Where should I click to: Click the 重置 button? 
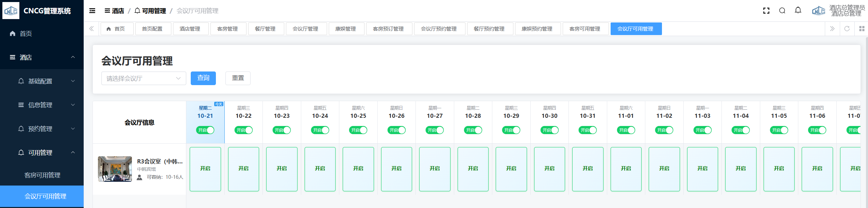pos(238,78)
